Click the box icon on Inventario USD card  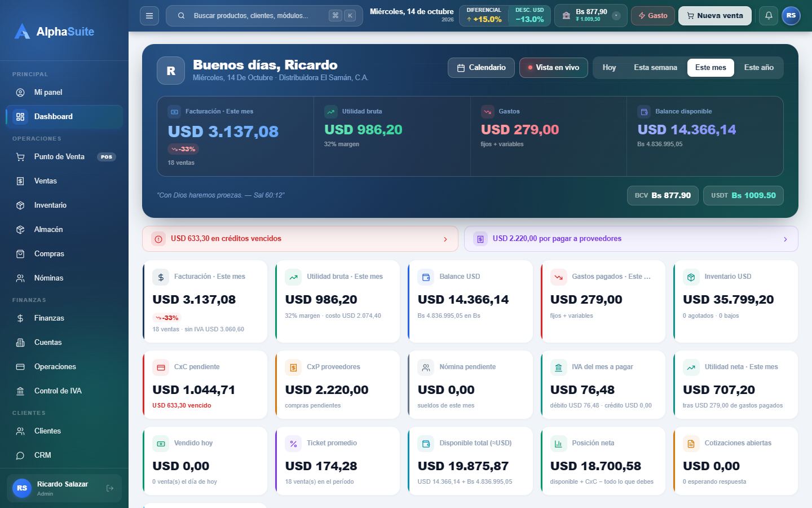tap(691, 277)
